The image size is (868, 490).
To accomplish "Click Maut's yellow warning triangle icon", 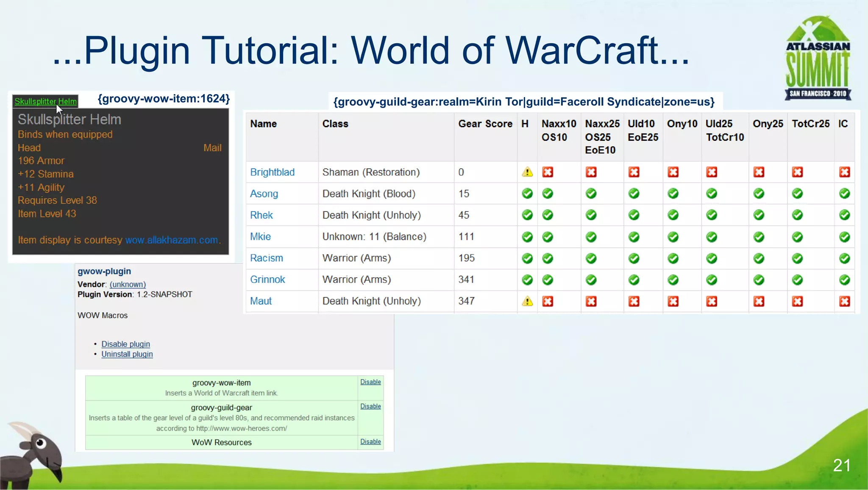I will pos(527,301).
